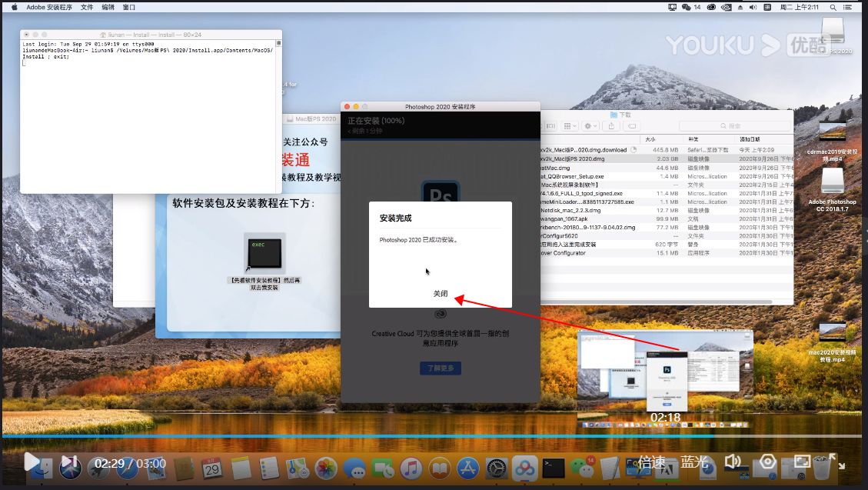The image size is (868, 490).
Task: Open the 倍速 playback speed menu
Action: [651, 462]
